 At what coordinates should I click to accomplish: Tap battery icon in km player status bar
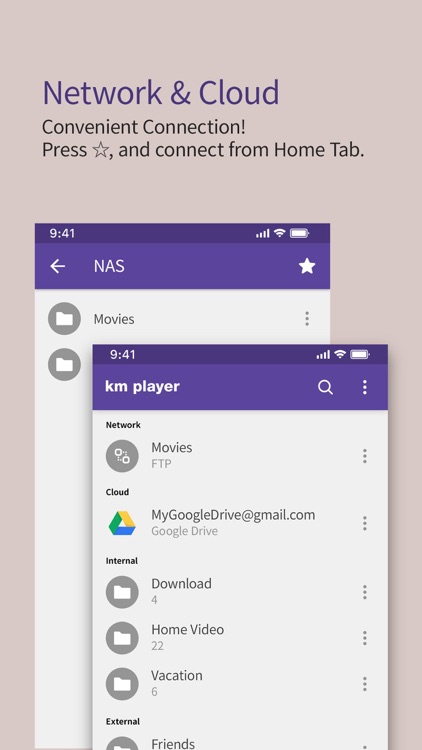pos(360,354)
